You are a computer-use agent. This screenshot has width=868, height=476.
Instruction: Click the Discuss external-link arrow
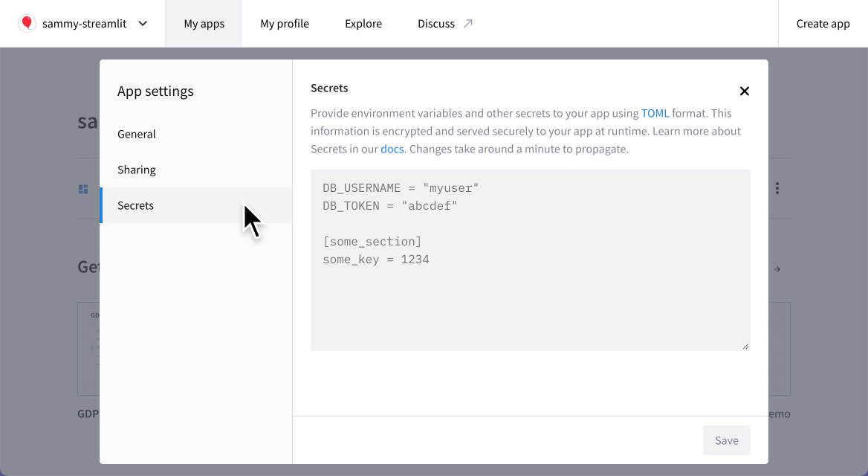coord(468,23)
